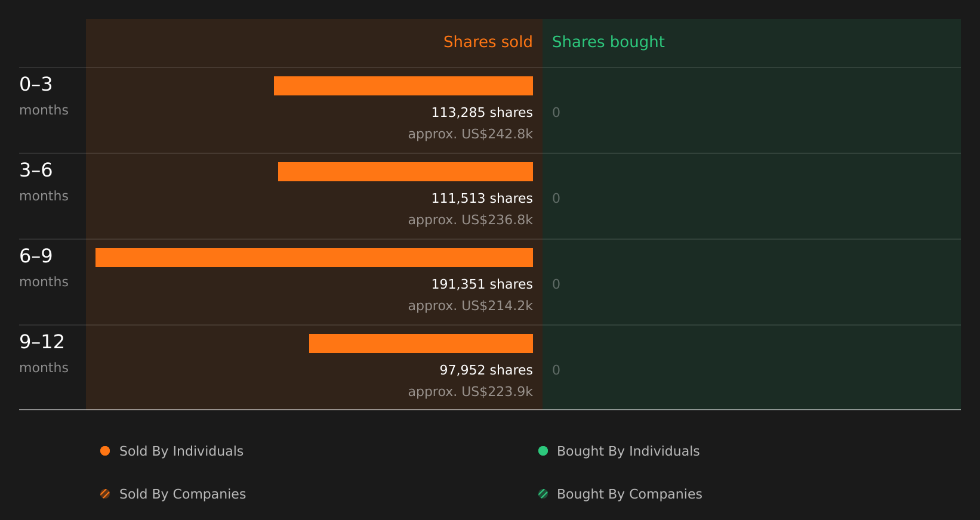Select the Bought By Individuals legend label
Image resolution: width=980 pixels, height=520 pixels.
(x=628, y=451)
